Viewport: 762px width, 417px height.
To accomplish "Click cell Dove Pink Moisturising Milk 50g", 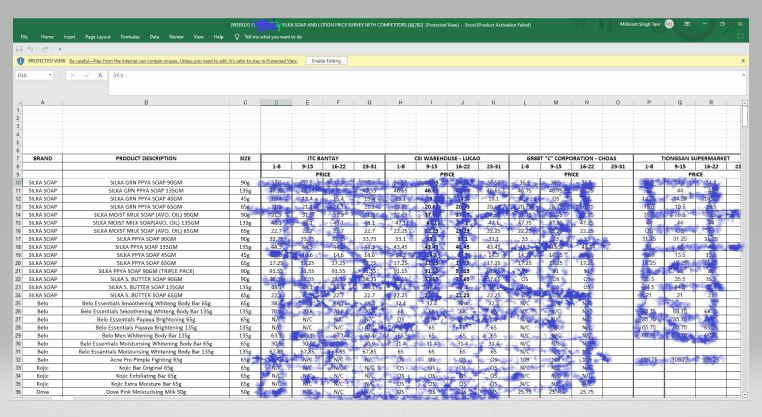I will coord(146,392).
